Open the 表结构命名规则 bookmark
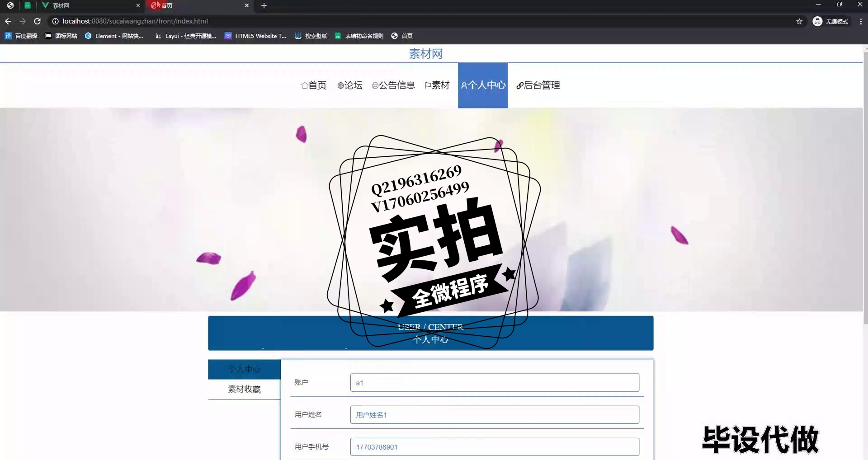868x460 pixels. coord(359,36)
